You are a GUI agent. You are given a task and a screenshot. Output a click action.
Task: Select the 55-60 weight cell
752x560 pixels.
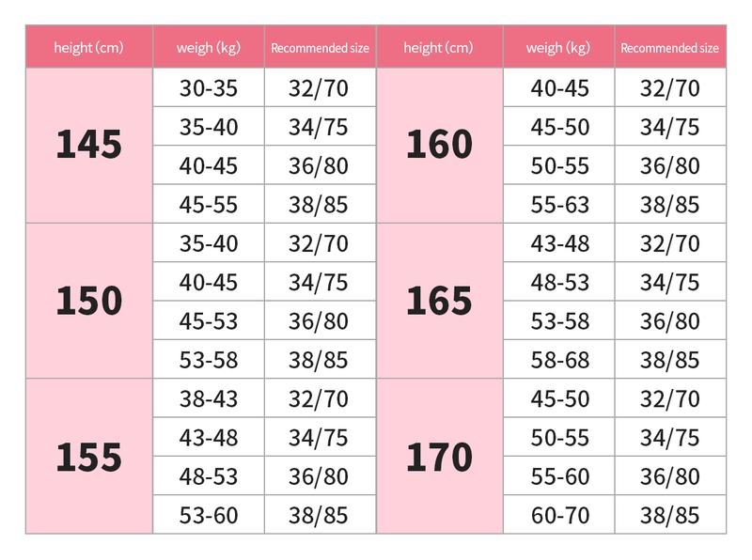point(559,476)
